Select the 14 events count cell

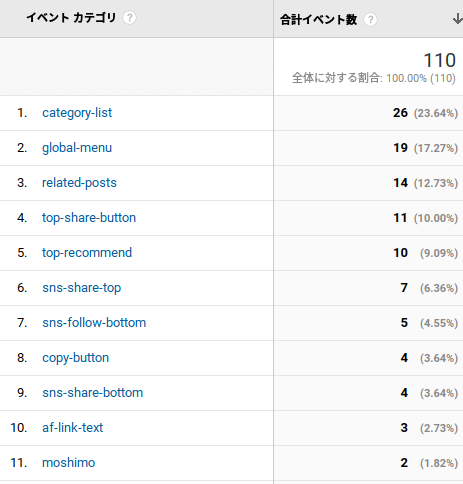(400, 183)
